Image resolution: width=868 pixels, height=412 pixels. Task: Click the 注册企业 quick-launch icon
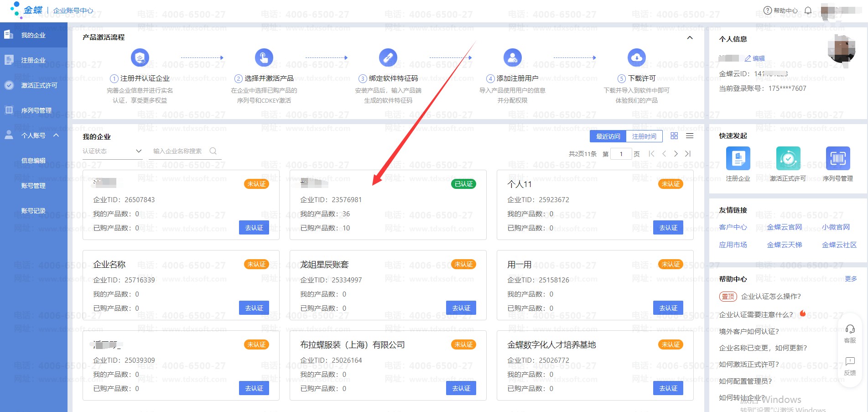[x=738, y=159]
